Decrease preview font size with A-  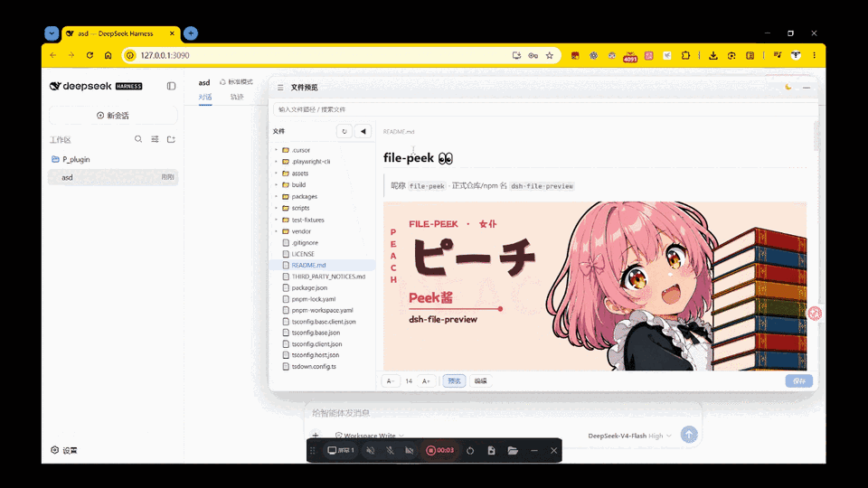(391, 381)
